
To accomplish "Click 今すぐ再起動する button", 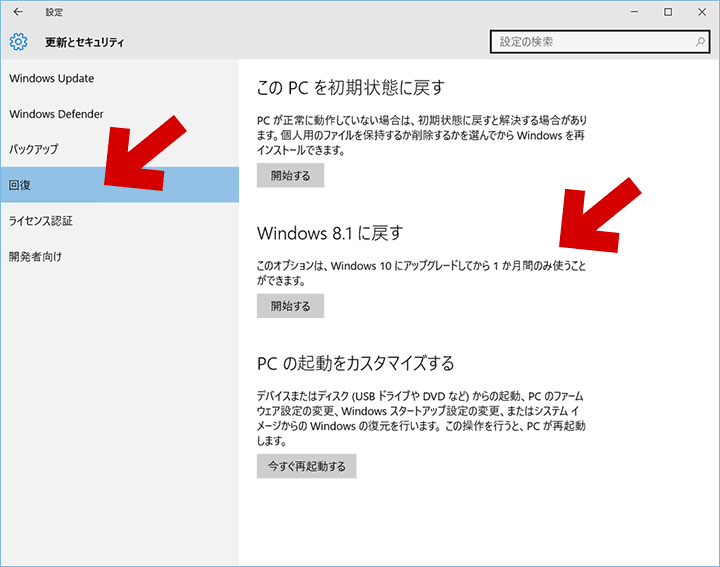I will pyautogui.click(x=306, y=466).
